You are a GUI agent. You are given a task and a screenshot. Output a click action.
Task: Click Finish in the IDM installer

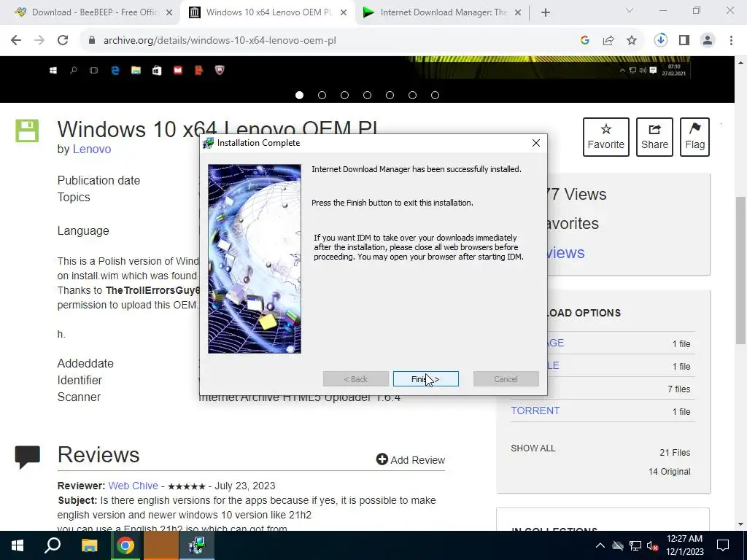pos(425,379)
